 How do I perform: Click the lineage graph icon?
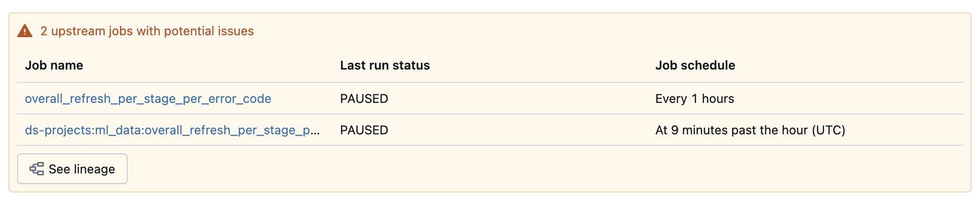37,169
